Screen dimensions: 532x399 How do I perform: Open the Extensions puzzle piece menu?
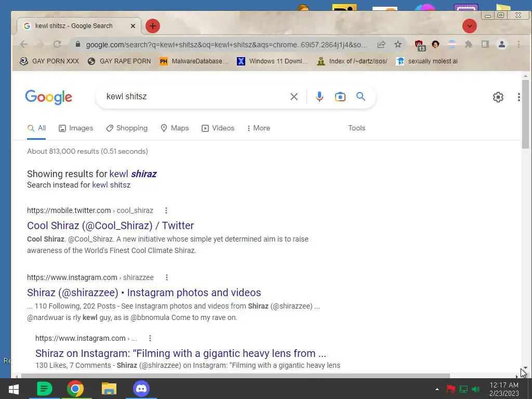pos(469,44)
